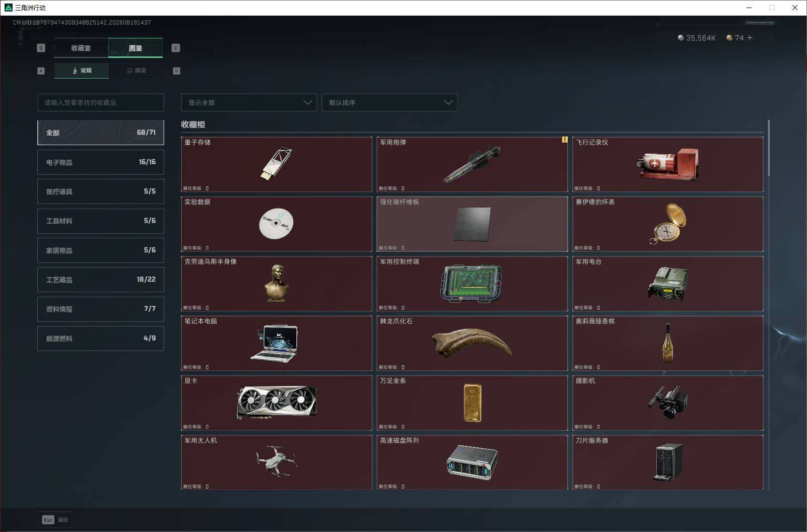
Task: Switch to the 图鉴 tab
Action: tap(136, 48)
